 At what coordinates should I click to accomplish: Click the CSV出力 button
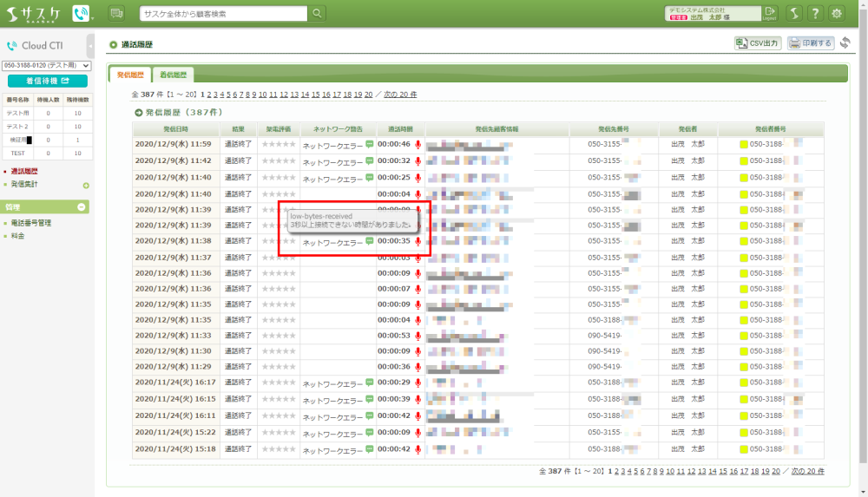coord(757,43)
